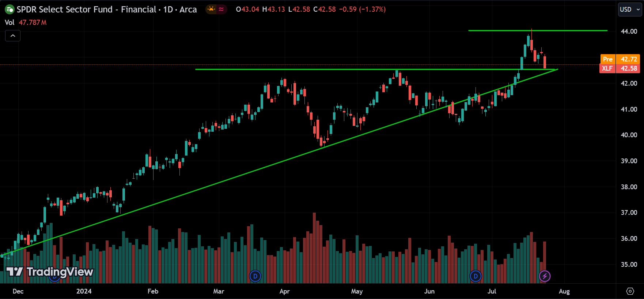Screen dimensions: 644x299
Task: Click the low value L42.58
Action: click(x=299, y=10)
